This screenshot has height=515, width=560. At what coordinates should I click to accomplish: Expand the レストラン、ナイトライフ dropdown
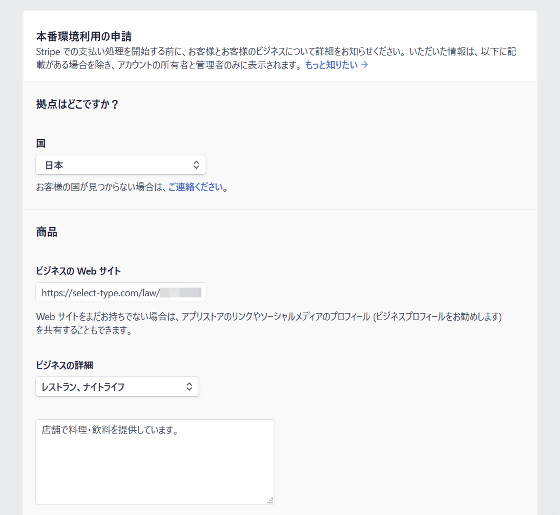coord(117,387)
